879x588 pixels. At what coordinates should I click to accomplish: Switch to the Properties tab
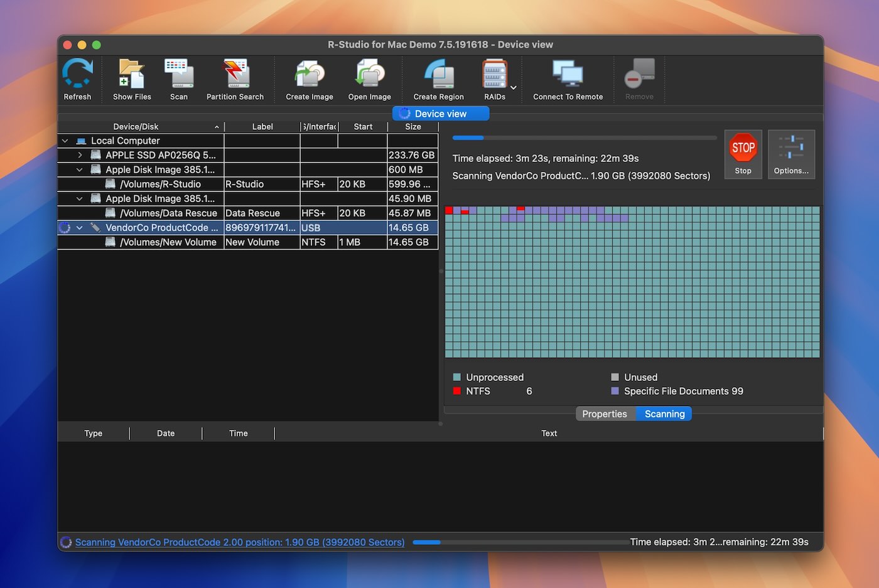tap(605, 414)
